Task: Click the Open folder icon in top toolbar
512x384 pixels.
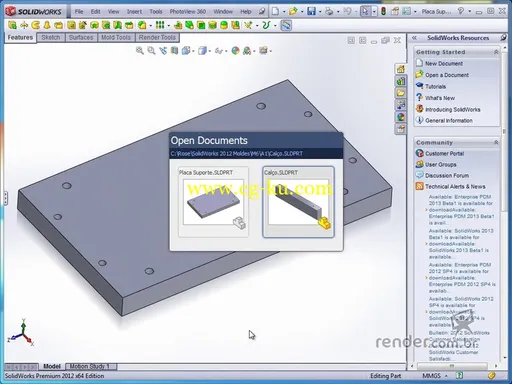Action: [x=293, y=11]
